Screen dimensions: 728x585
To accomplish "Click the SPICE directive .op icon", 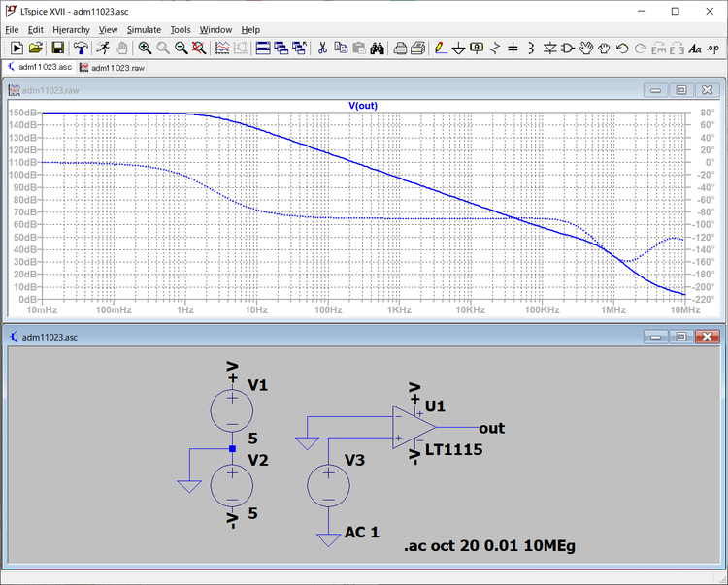I will (x=713, y=48).
